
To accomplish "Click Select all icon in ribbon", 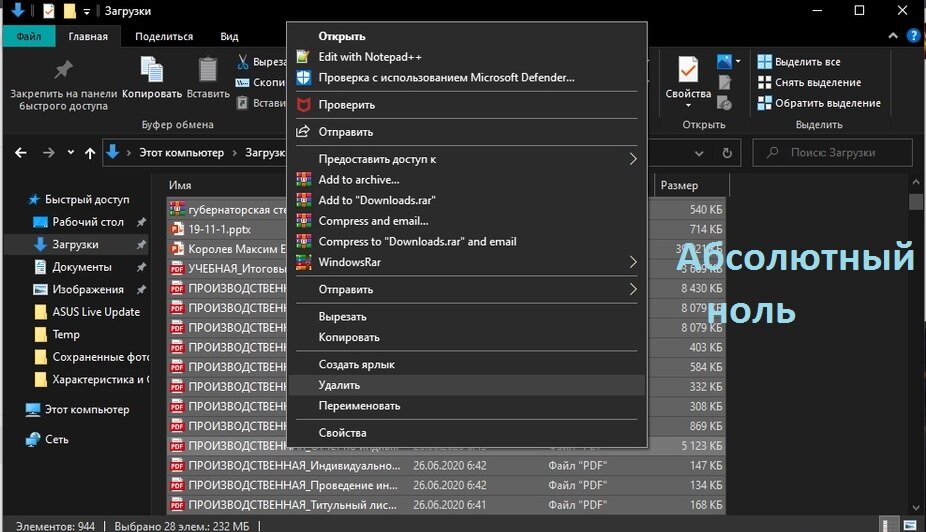I will coord(764,61).
